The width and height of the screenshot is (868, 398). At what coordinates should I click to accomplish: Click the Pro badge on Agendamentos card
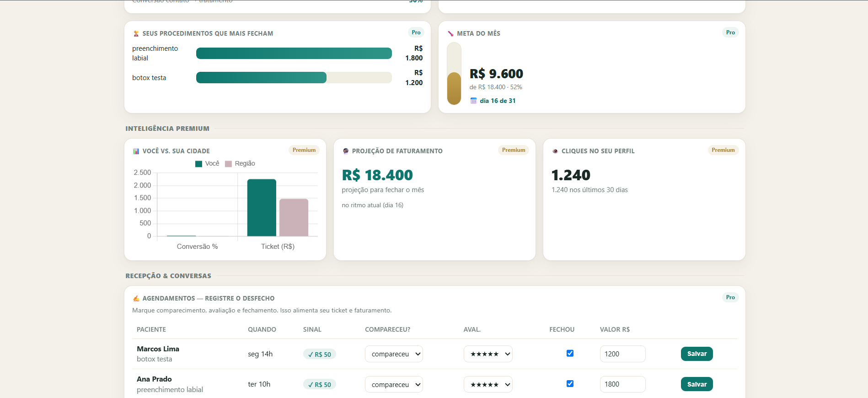(x=730, y=297)
